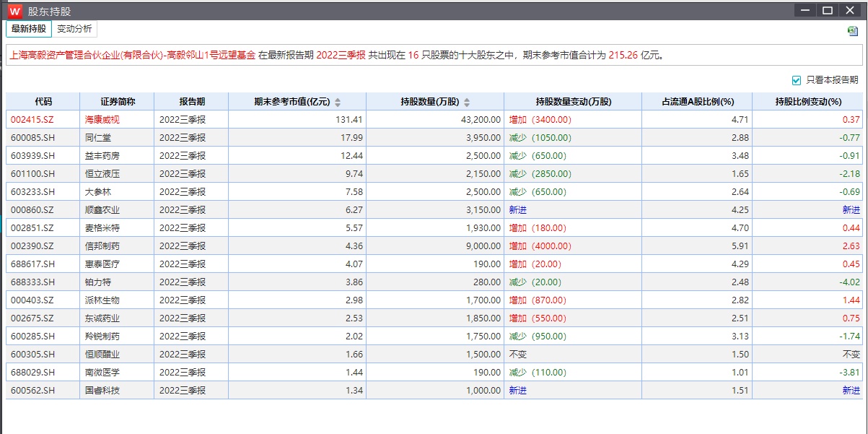Screen dimensions: 868x434
Task: Sort by 持股数量 using sort arrows
Action: (467, 103)
